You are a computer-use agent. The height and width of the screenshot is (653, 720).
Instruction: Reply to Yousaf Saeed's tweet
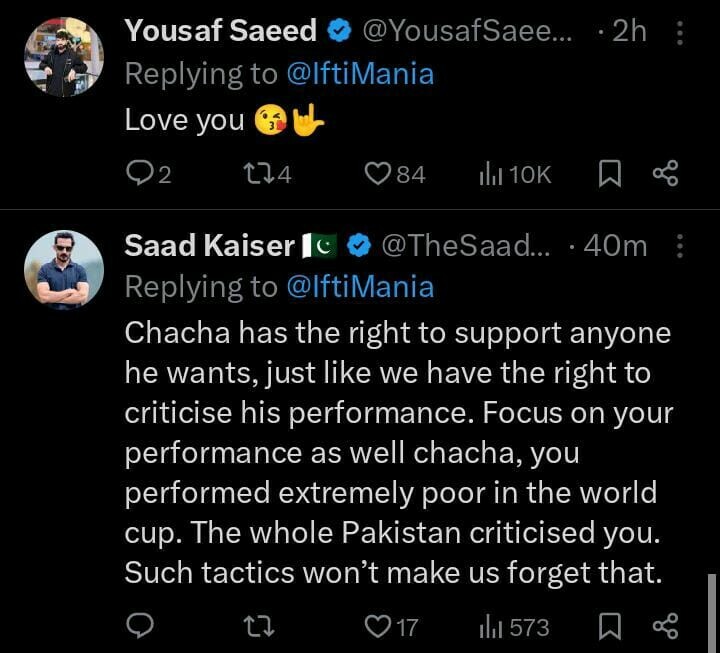coord(139,175)
